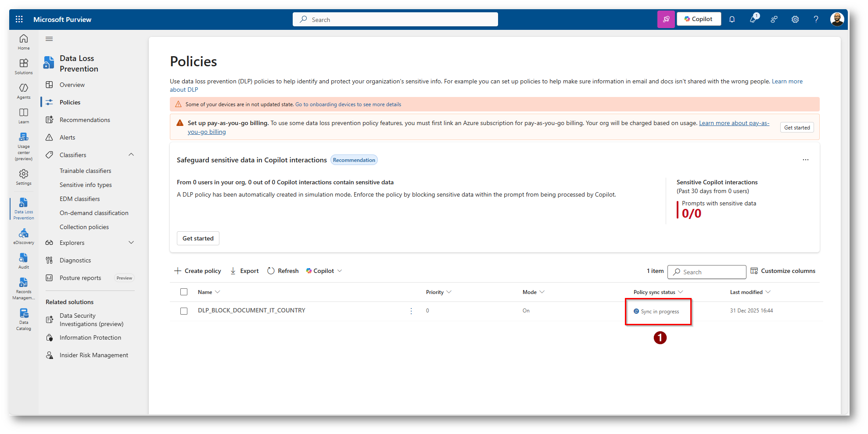Click the top Search box
868x434 pixels.
point(395,19)
